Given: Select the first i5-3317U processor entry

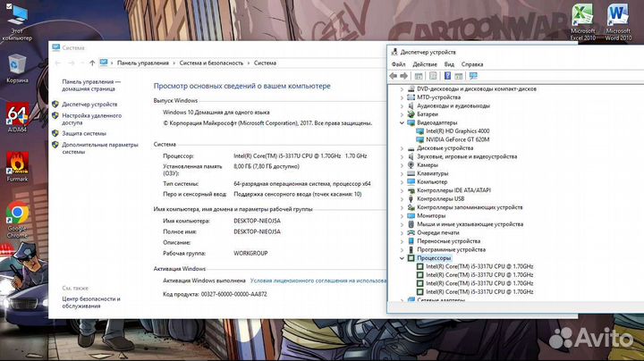Looking at the screenshot, I should coord(479,266).
